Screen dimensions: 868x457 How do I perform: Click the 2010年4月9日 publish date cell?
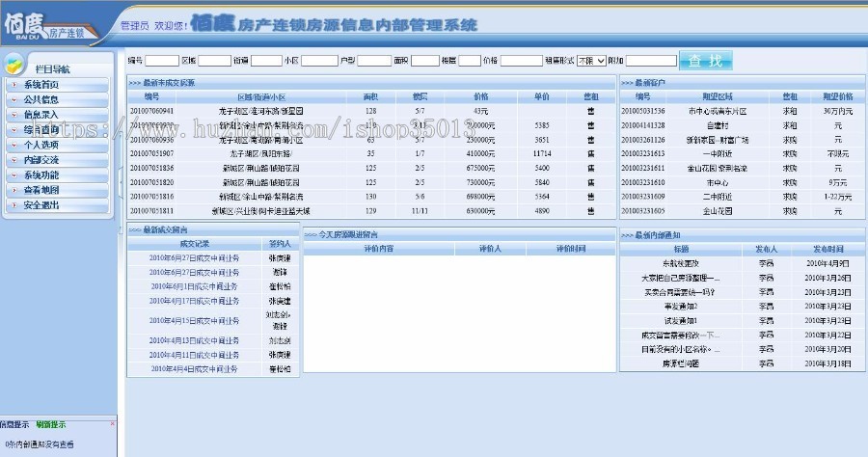coord(827,263)
